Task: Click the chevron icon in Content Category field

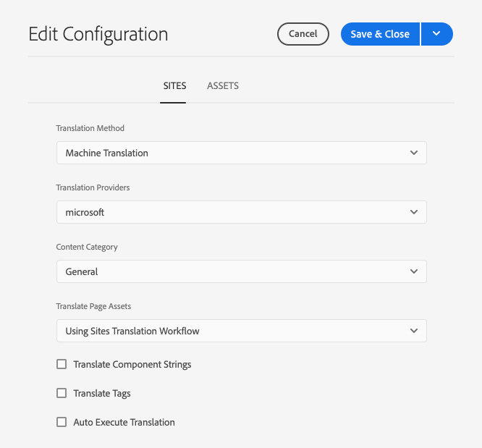Action: click(x=414, y=271)
